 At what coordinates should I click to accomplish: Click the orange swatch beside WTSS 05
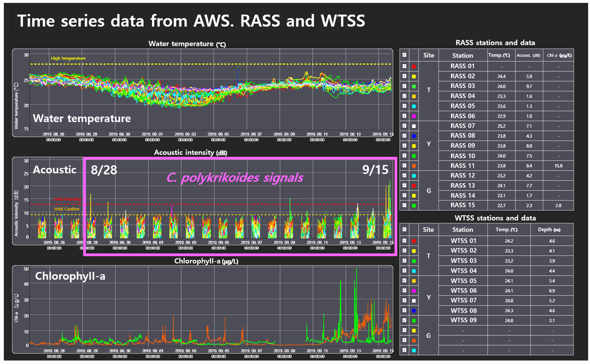point(413,281)
